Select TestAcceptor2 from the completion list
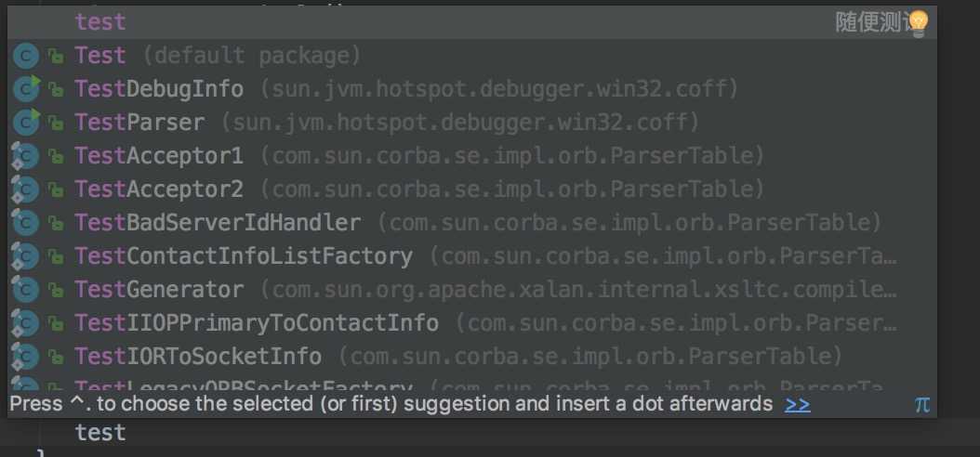 (472, 189)
